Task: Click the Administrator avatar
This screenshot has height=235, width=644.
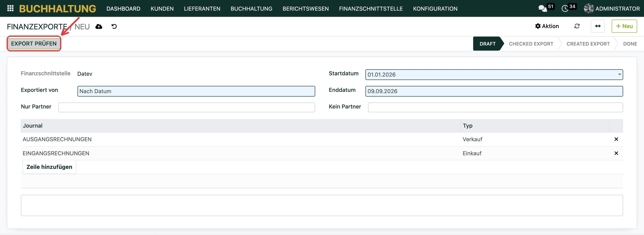Action: (589, 9)
